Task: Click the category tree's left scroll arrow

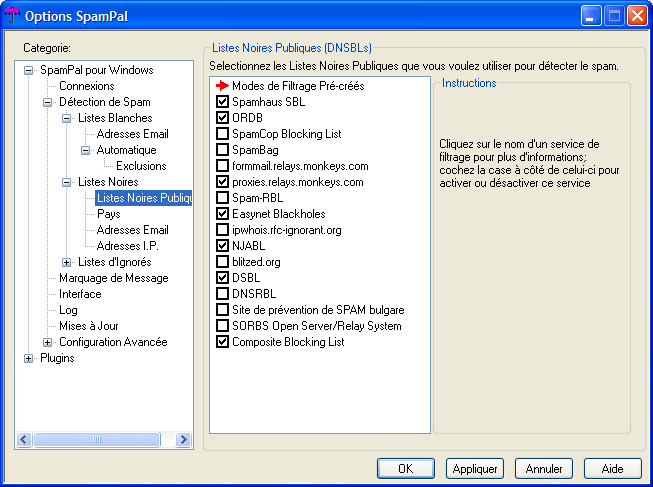Action: [x=24, y=440]
